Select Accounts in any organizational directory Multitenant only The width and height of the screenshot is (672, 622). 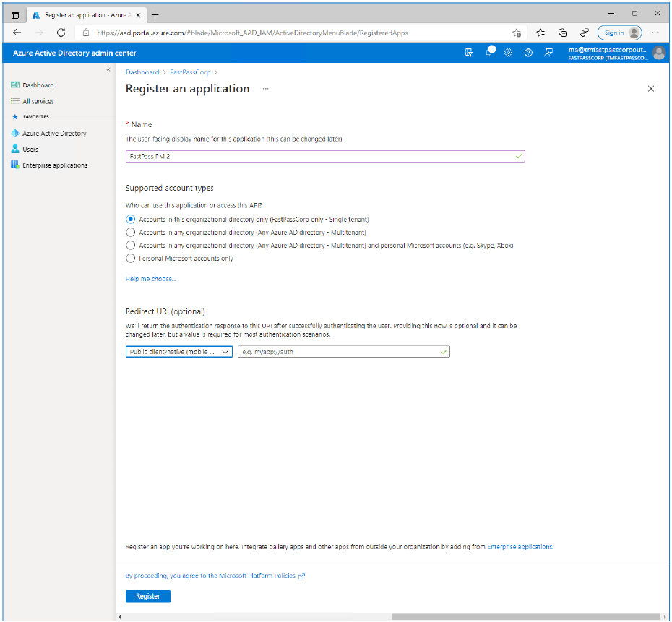130,232
